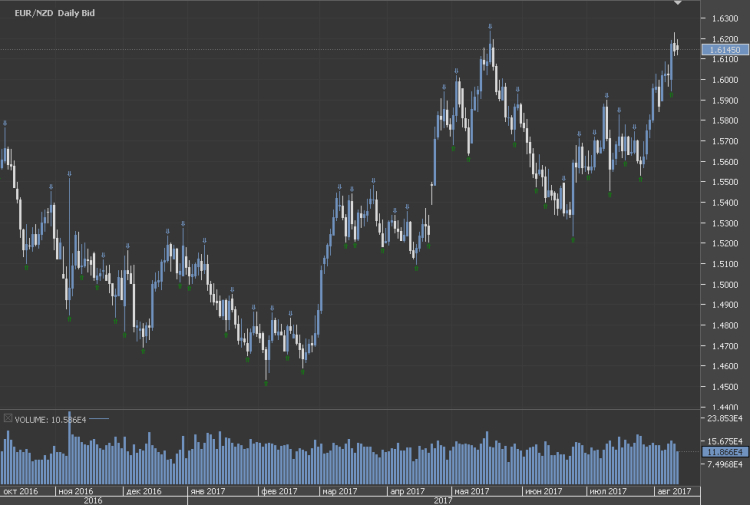Click the авг 2017 date label
The height and width of the screenshot is (505, 750).
pos(674,491)
